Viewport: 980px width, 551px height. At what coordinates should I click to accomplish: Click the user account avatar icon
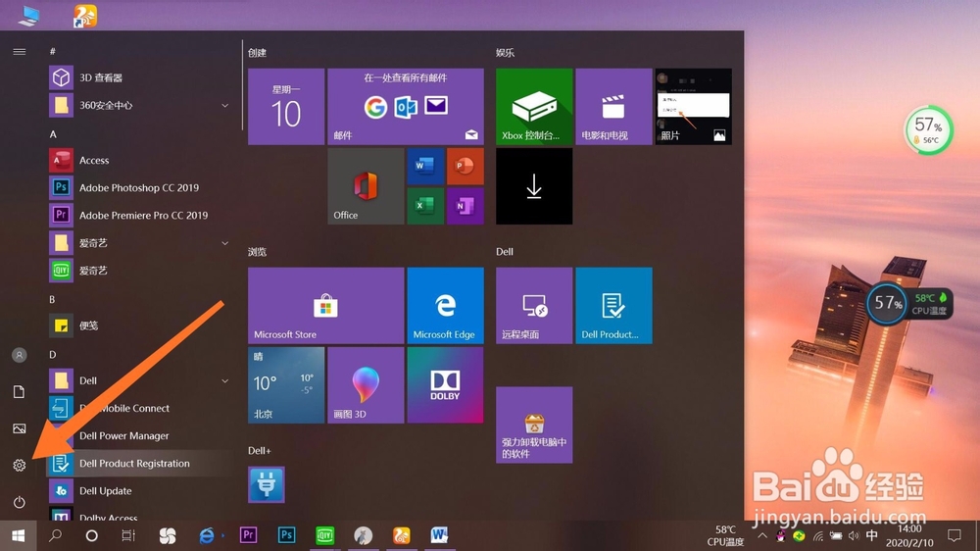pos(20,355)
